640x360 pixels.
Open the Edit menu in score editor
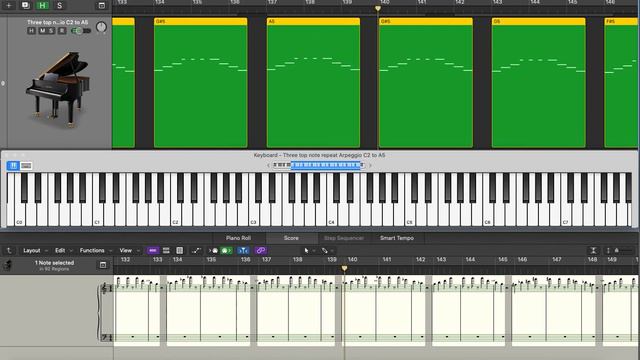(63, 250)
